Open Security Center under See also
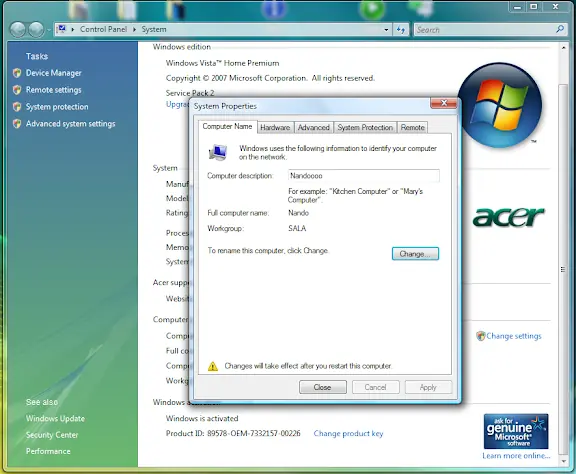Viewport: 576px width, 474px height. click(52, 435)
